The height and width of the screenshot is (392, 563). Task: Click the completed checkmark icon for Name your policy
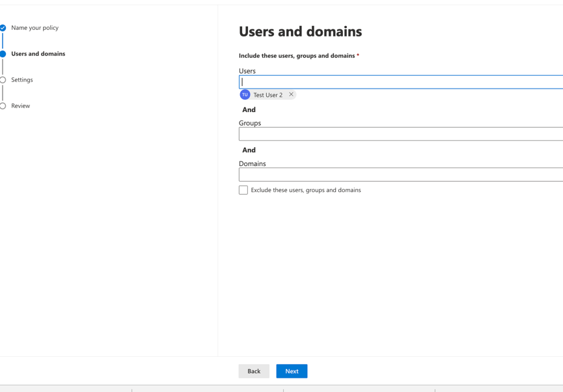(x=3, y=28)
